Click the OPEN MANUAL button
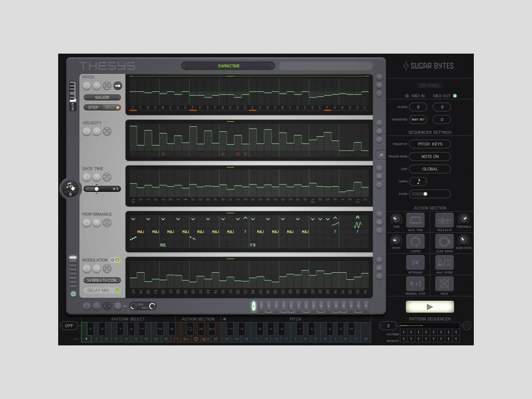Image resolution: width=532 pixels, height=399 pixels. click(x=429, y=85)
